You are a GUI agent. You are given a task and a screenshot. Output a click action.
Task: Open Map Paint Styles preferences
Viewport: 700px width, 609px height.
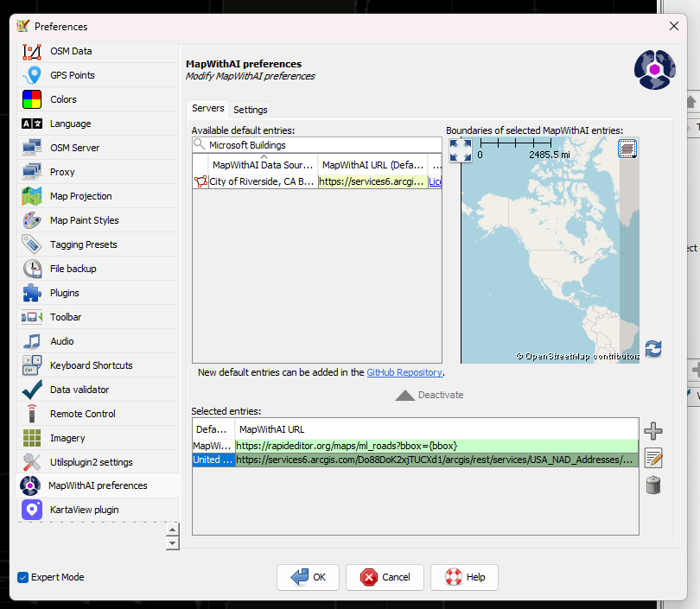click(x=98, y=220)
